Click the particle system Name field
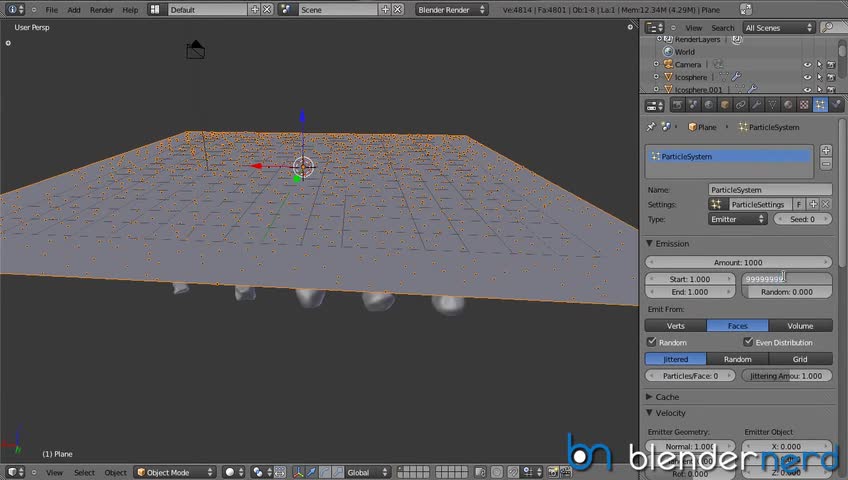The width and height of the screenshot is (848, 480). coord(770,190)
